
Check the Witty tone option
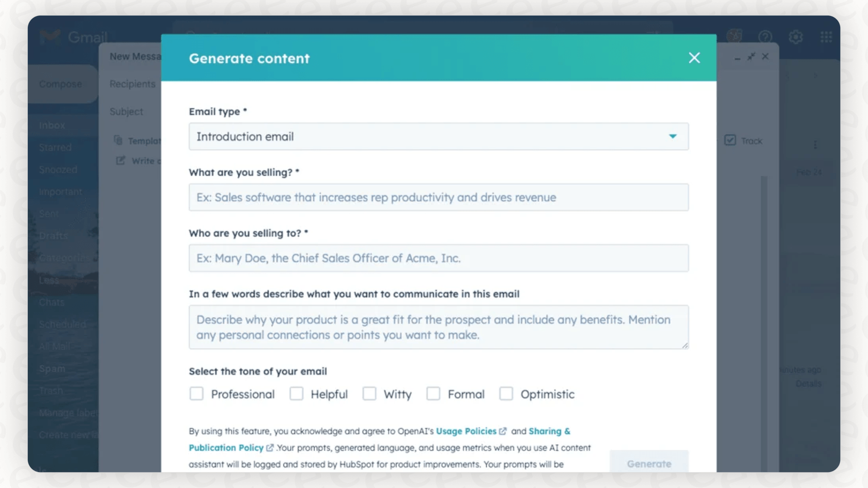click(369, 393)
